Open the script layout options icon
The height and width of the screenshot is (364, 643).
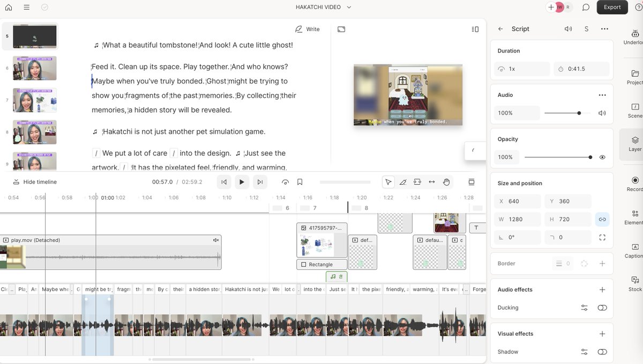[x=475, y=29]
